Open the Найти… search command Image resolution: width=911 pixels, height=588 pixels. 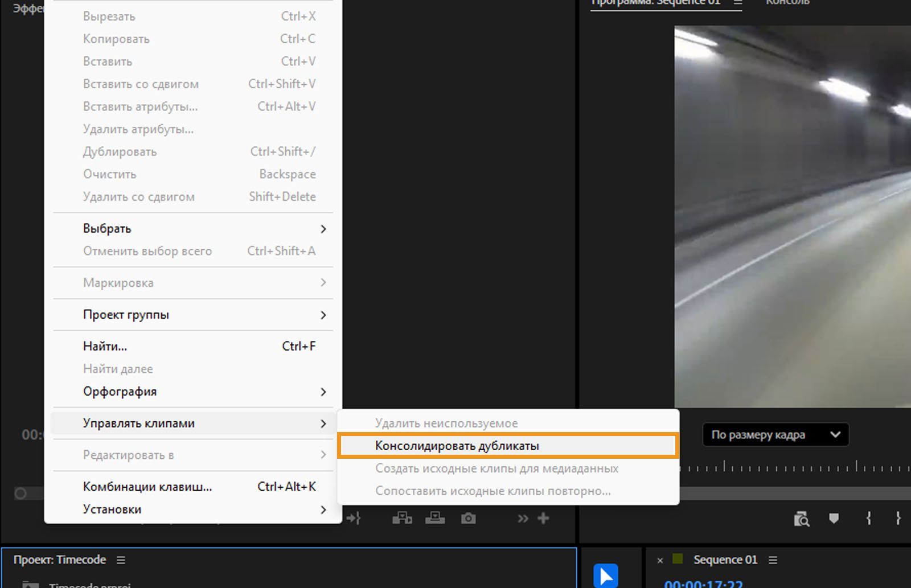(x=193, y=347)
